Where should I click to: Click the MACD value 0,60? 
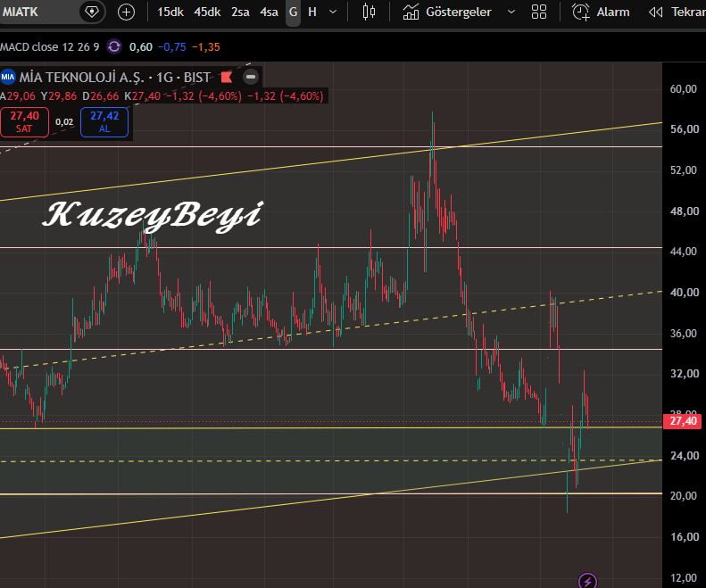click(x=141, y=46)
